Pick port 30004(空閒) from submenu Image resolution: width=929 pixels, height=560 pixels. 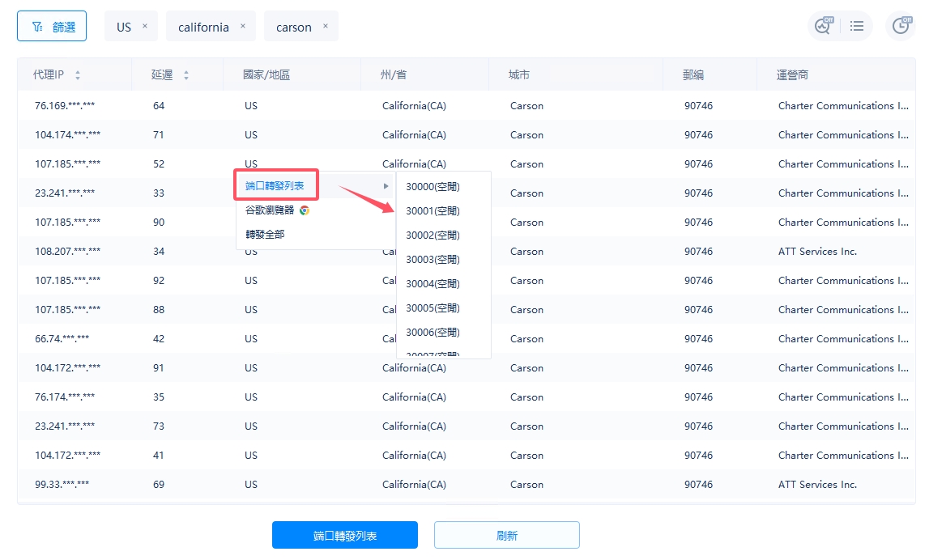[x=433, y=284]
